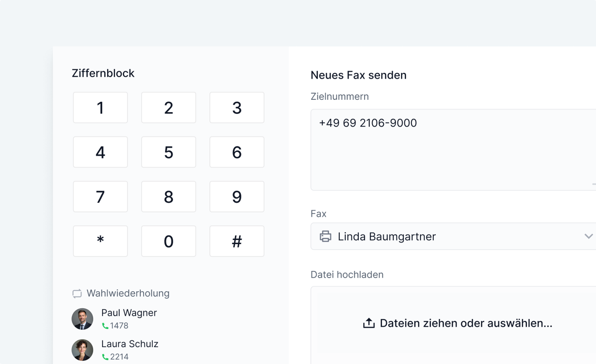Screen dimensions: 596x364
Task: Click the Wahlwiederholung redial icon
Action: [x=77, y=293]
